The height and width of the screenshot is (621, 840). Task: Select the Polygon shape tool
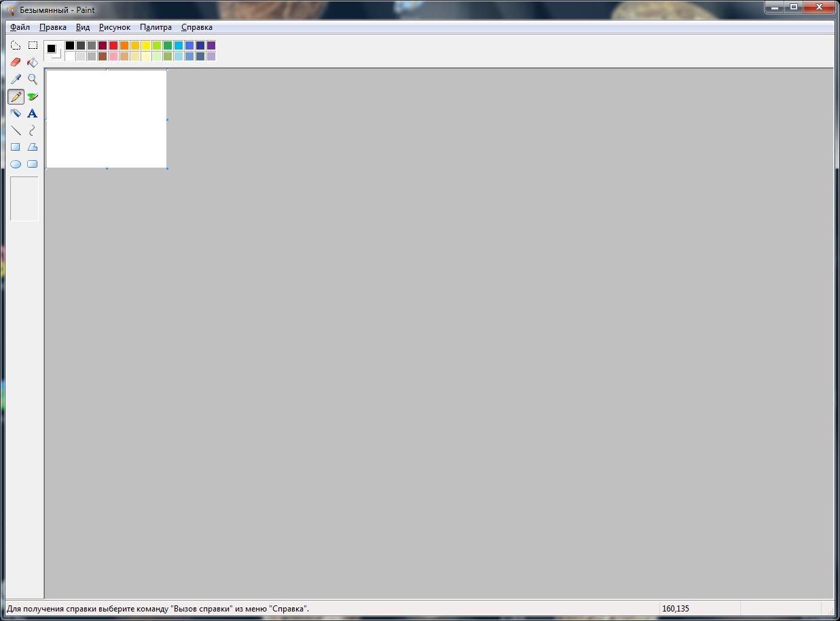(x=33, y=147)
